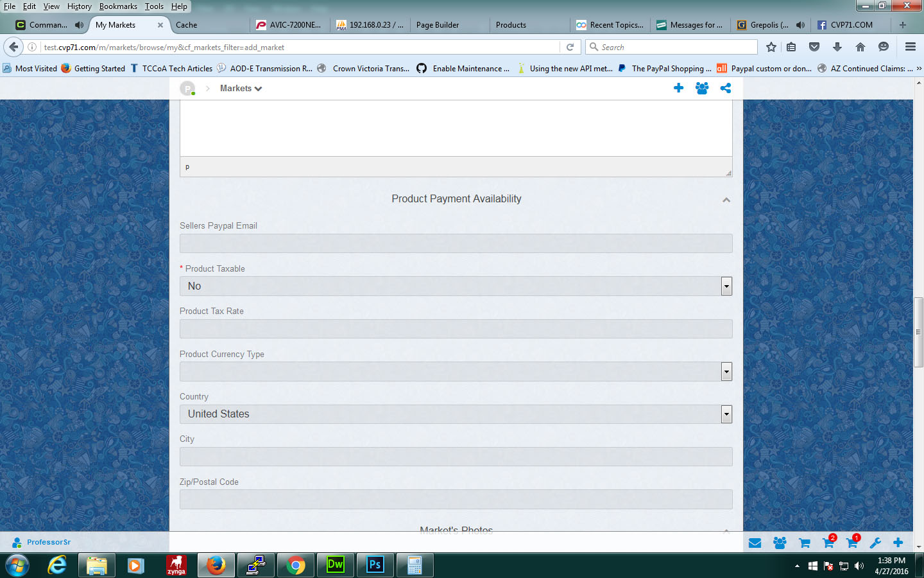This screenshot has height=578, width=924.
Task: Open the History menu
Action: click(80, 6)
